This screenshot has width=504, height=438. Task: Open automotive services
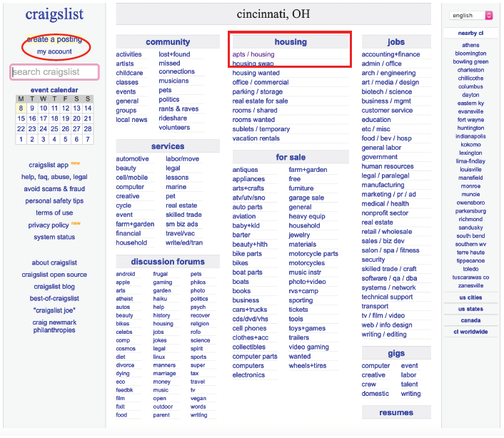point(132,159)
